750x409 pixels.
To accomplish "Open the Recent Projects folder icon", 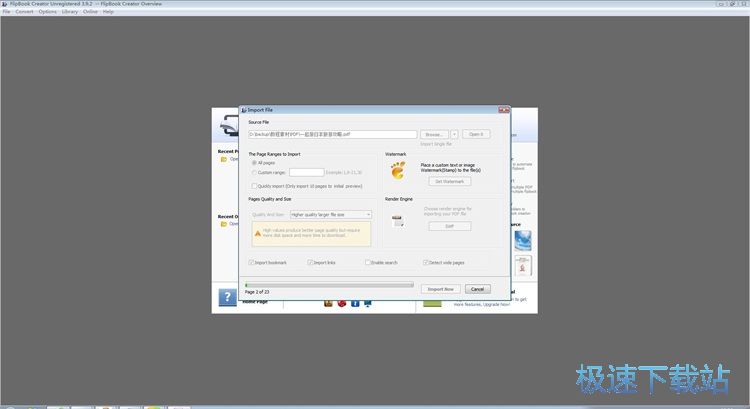I will (x=223, y=159).
